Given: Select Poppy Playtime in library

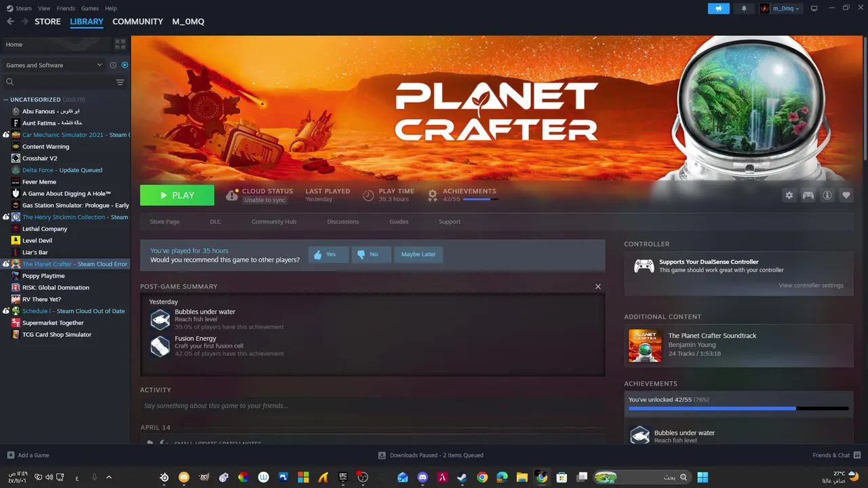Looking at the screenshot, I should click(x=43, y=276).
